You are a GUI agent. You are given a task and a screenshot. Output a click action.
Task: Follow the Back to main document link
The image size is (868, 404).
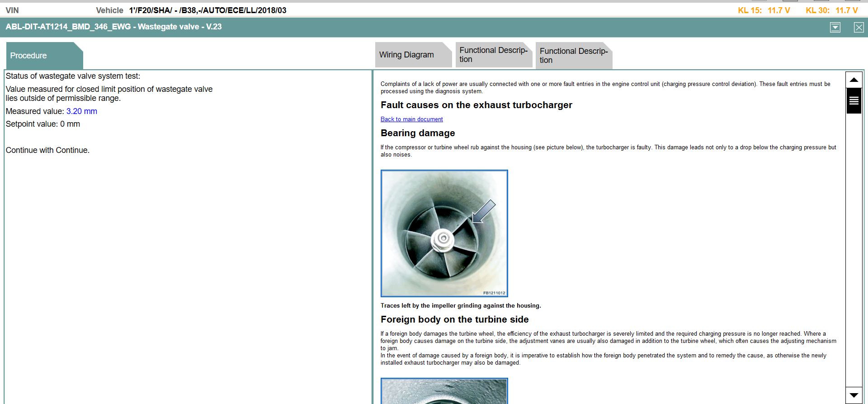click(411, 119)
